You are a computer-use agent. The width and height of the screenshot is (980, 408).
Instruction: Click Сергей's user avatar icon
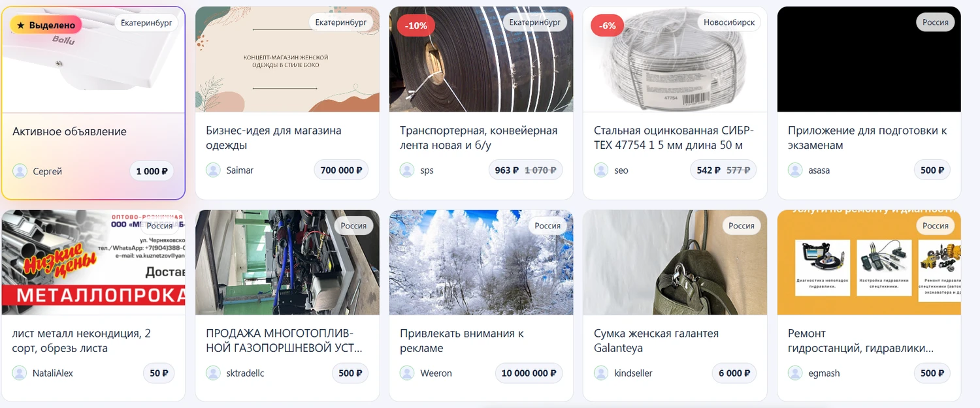coord(20,171)
